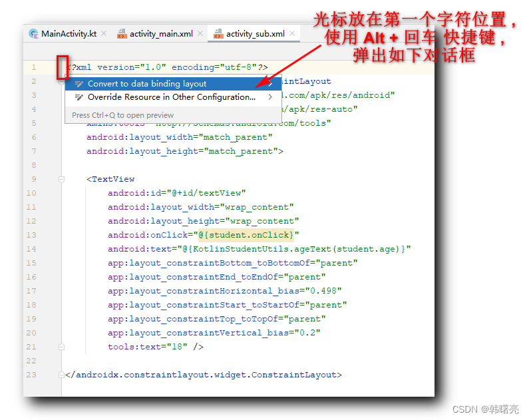Switch to the MainActivity.kt tab
529x420 pixels.
[x=65, y=34]
